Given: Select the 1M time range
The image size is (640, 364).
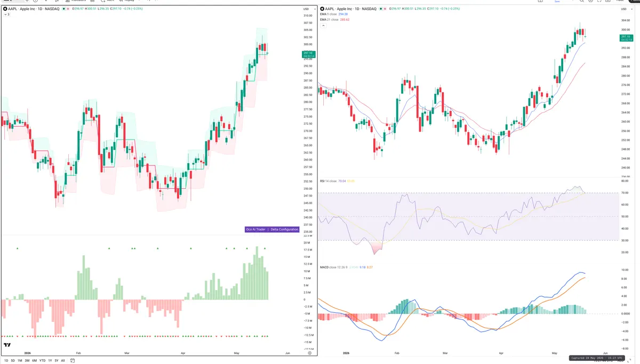Looking at the screenshot, I should coord(20,361).
